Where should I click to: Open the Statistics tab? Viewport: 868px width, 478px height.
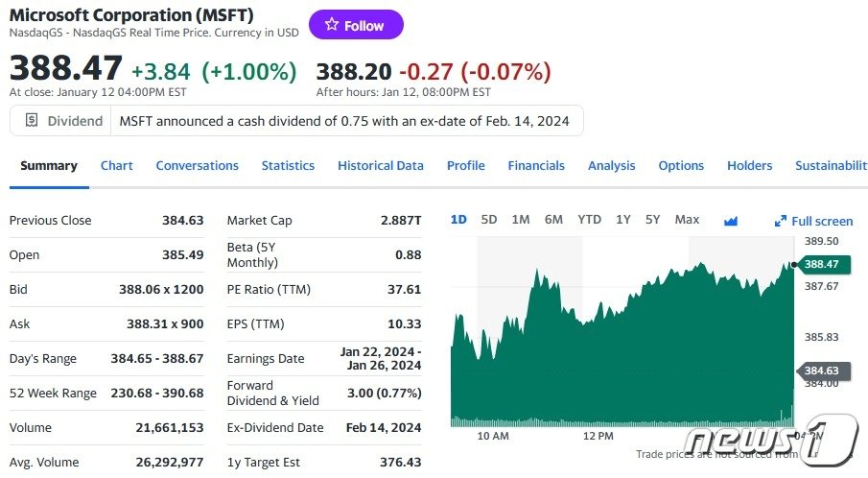(x=288, y=165)
